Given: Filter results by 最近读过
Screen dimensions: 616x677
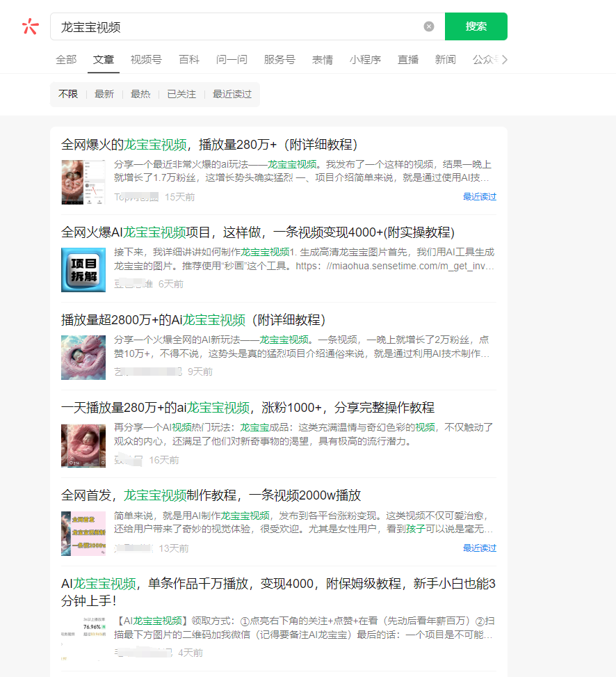Looking at the screenshot, I should (232, 94).
